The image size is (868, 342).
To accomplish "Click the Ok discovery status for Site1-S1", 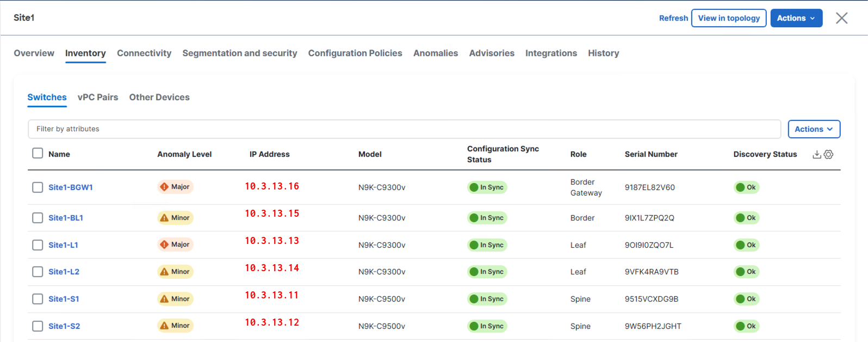I will point(746,299).
